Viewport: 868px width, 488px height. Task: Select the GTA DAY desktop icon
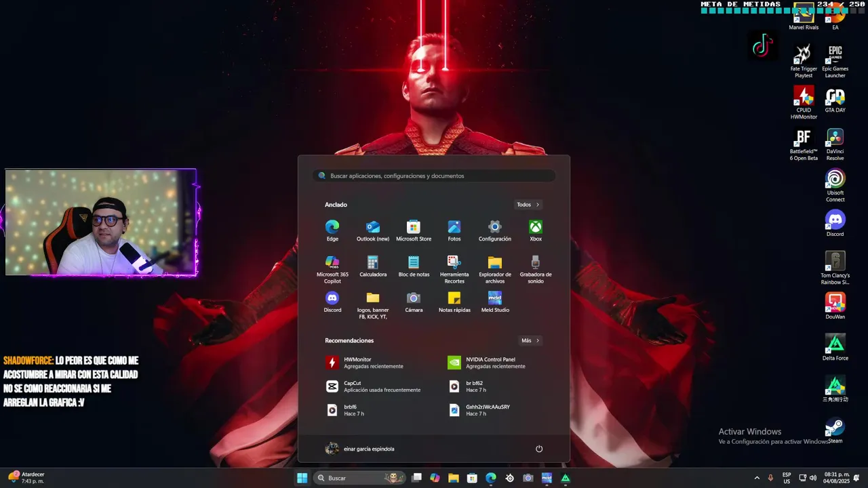(x=835, y=100)
